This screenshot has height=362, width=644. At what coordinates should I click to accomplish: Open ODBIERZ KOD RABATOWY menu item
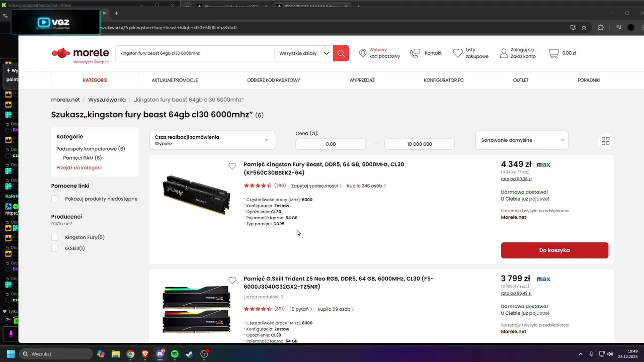point(274,80)
